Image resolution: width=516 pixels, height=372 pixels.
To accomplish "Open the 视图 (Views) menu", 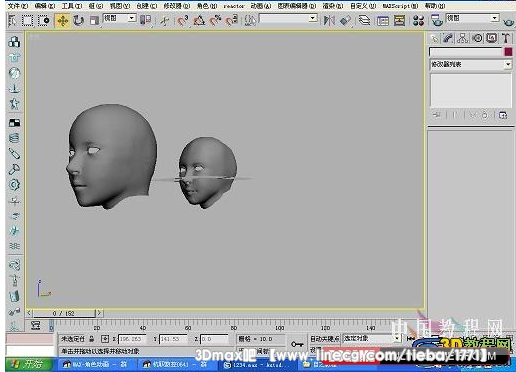I will click(120, 6).
